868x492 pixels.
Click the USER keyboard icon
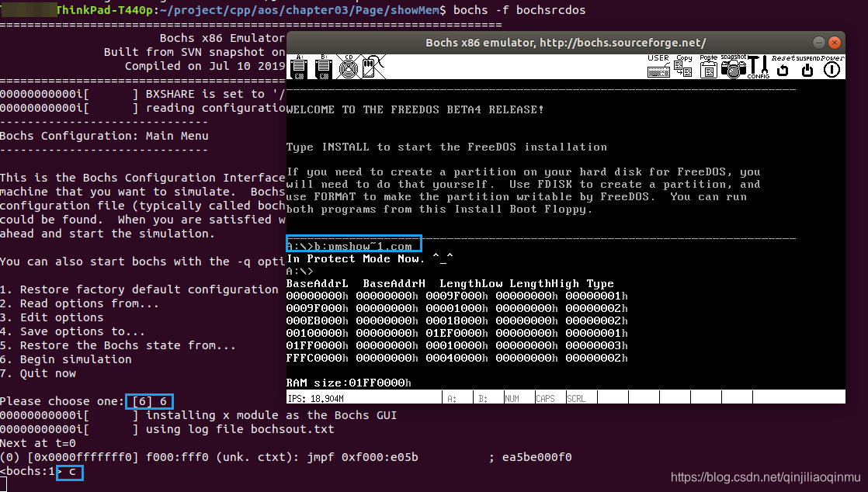point(658,66)
